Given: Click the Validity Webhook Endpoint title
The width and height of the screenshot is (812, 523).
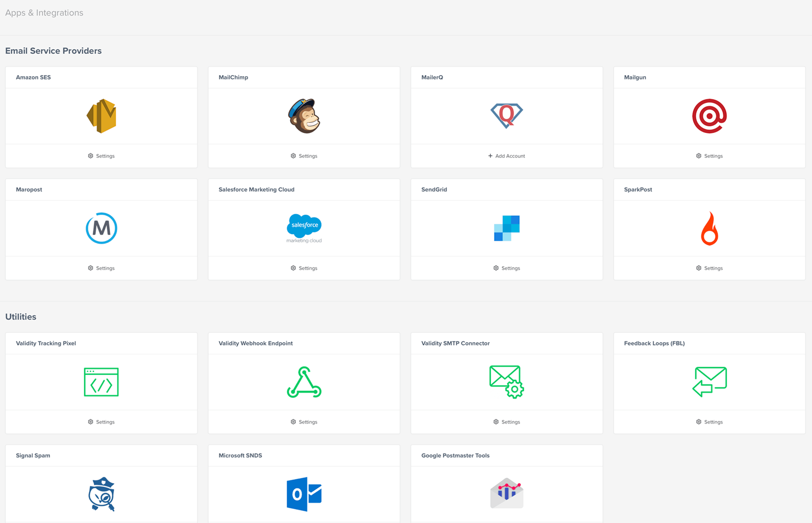Looking at the screenshot, I should pos(256,343).
